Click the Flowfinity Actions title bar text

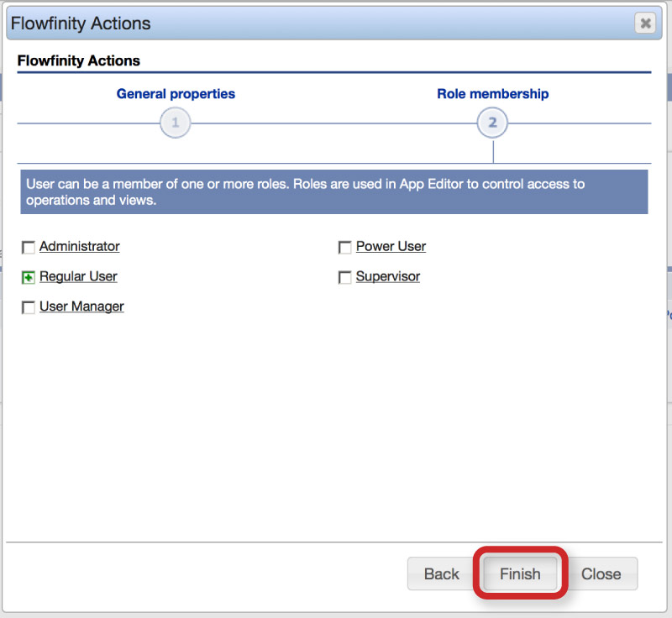[x=81, y=24]
